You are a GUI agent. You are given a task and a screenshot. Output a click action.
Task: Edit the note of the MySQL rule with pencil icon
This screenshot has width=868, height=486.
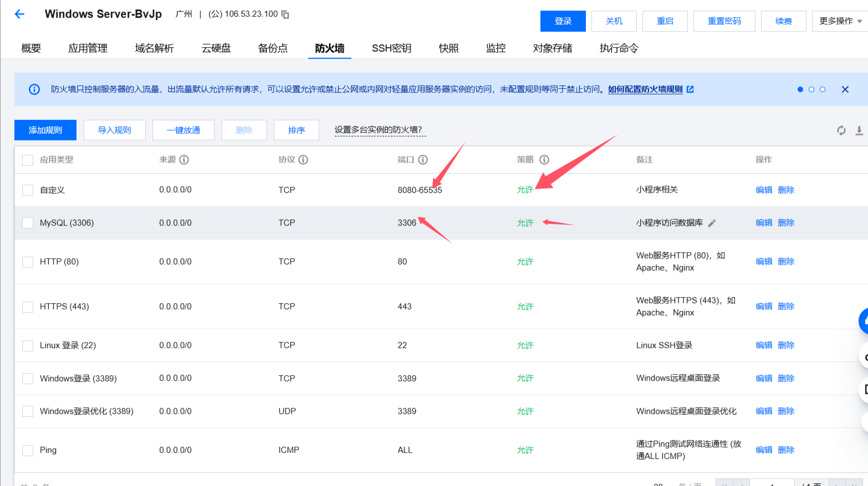712,223
